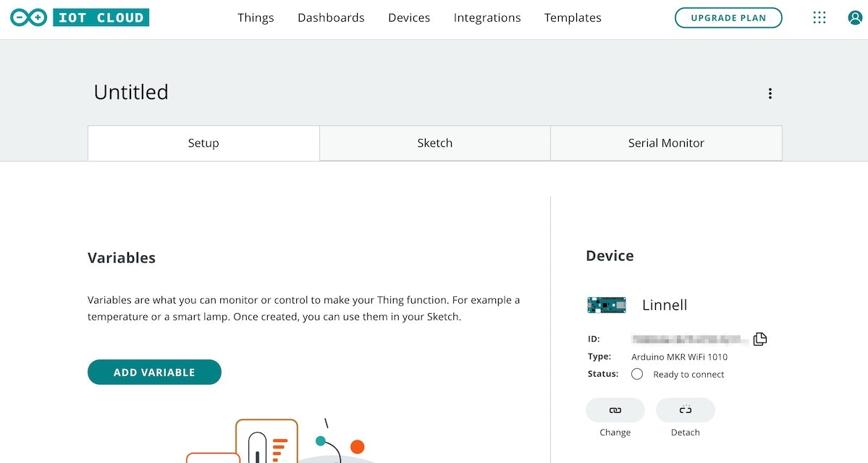This screenshot has width=868, height=463.
Task: Click the Arduino MKR WiFi 1010 type text
Action: 680,357
